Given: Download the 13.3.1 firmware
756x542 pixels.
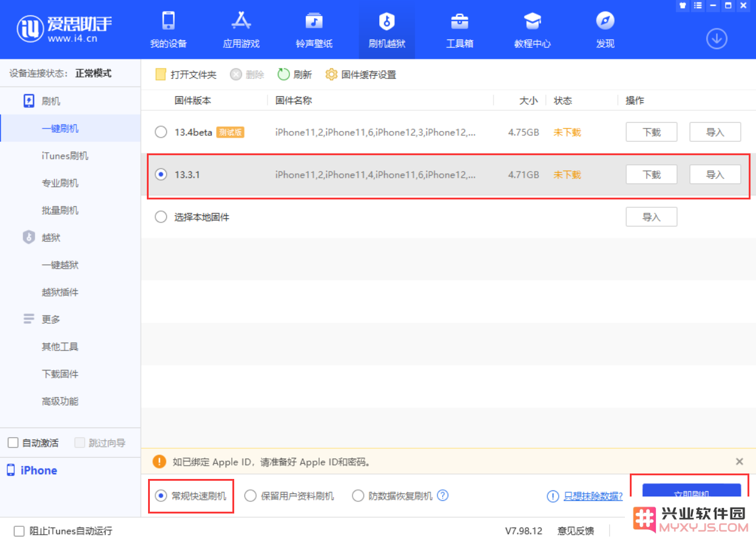Looking at the screenshot, I should tap(652, 175).
